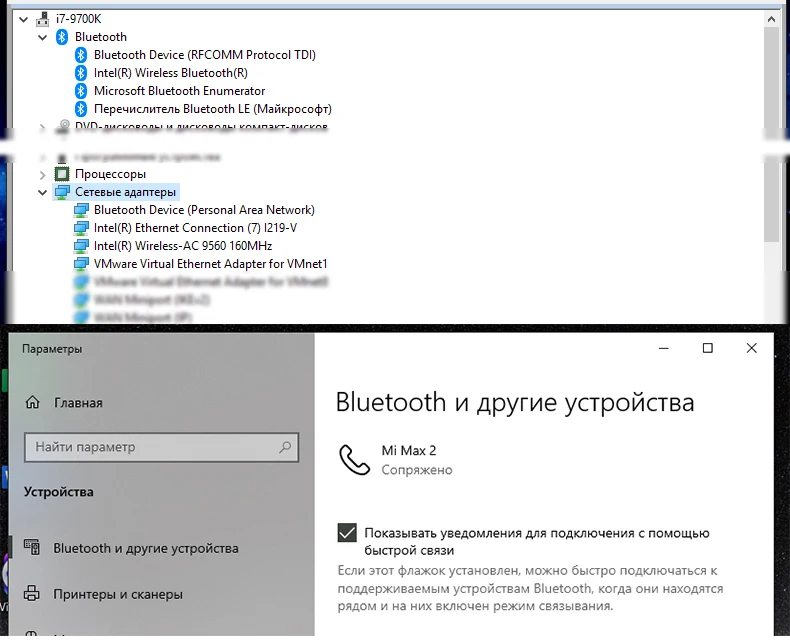
Task: Focus the Найти параметр search field
Action: (x=161, y=447)
